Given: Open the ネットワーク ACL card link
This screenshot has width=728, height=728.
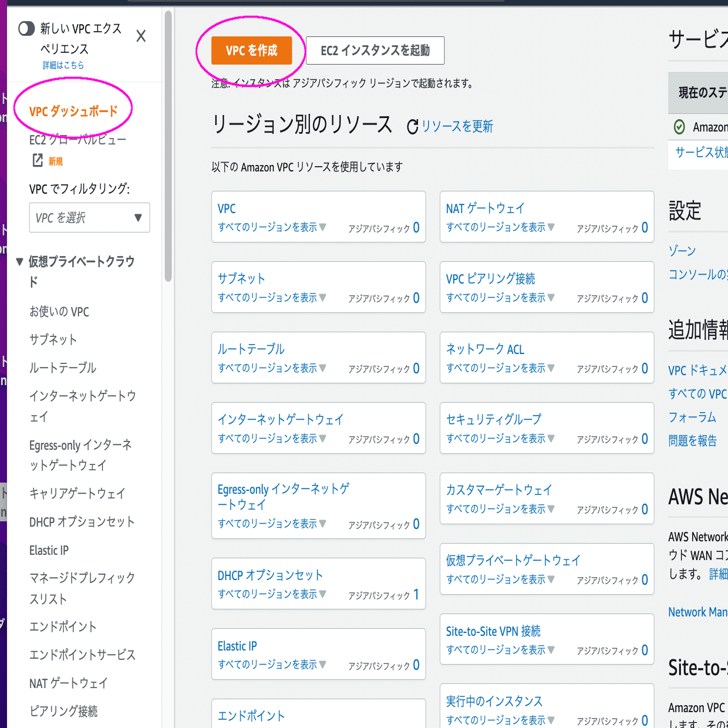Looking at the screenshot, I should [485, 349].
